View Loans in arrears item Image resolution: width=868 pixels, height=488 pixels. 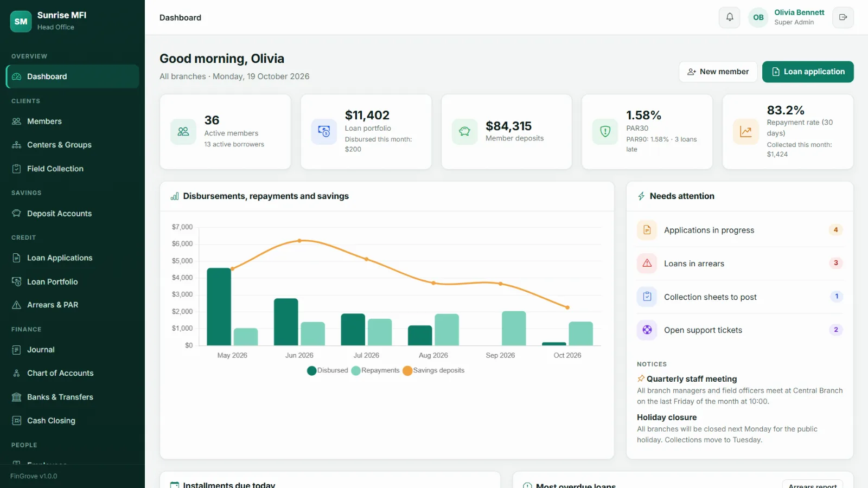[739, 264]
